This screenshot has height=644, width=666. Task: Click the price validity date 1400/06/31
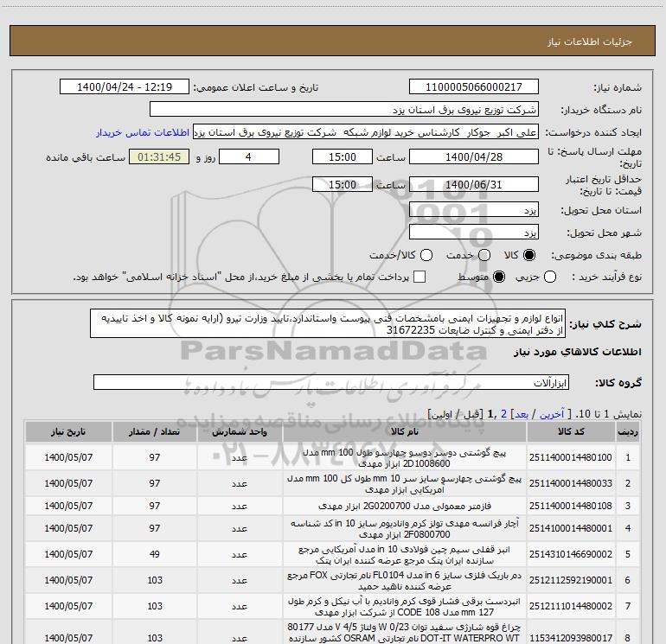point(474,185)
